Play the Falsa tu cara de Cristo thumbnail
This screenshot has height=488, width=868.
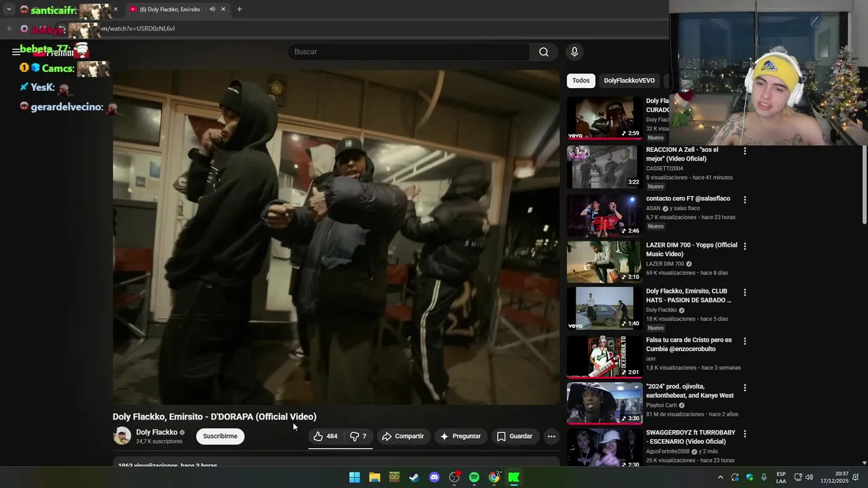pos(604,357)
